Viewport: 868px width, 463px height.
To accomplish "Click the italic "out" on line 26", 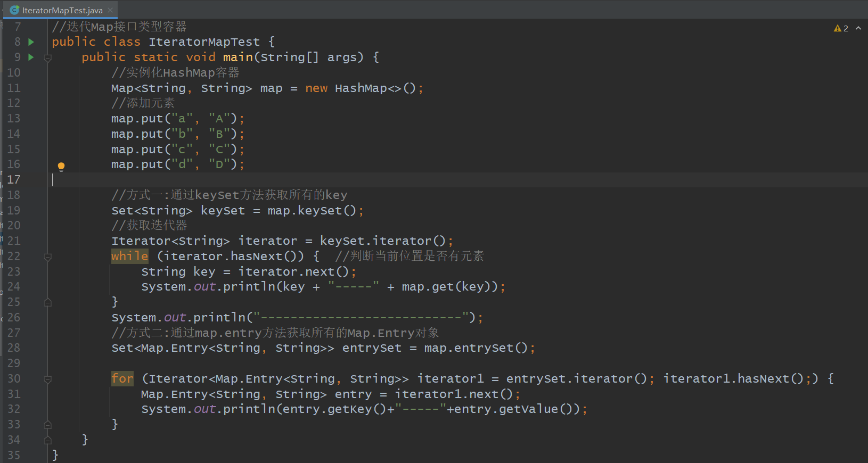I will pos(175,317).
